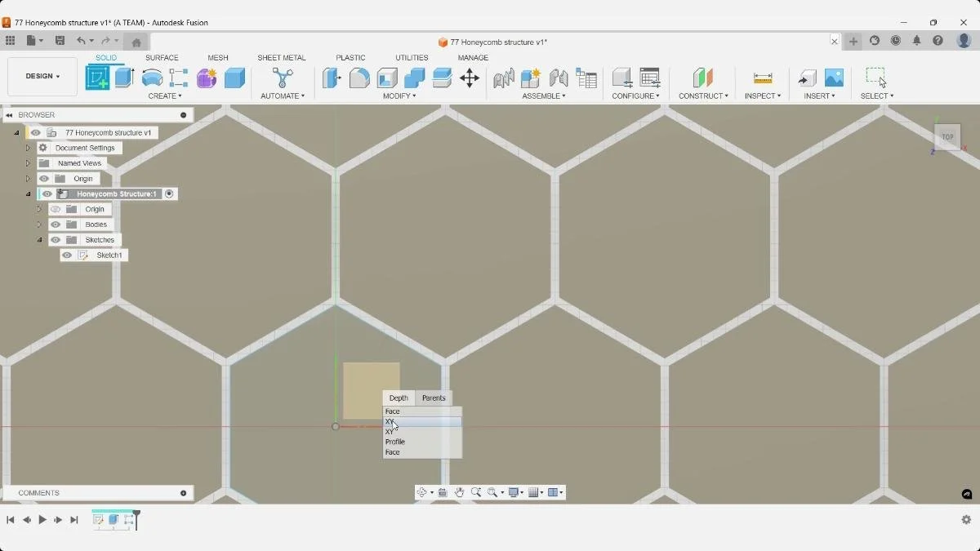Open the Insert Canvas image tool
Screen dimensions: 980x551
click(834, 78)
